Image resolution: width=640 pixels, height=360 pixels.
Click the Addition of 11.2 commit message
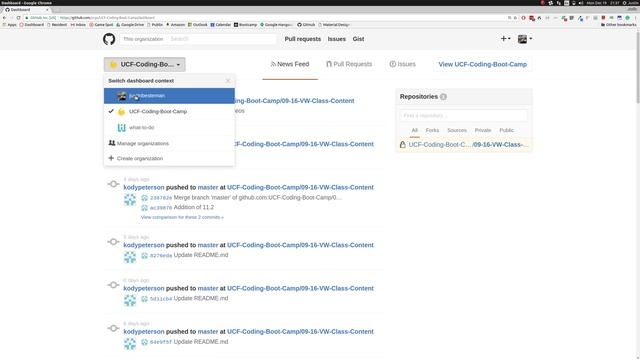click(x=193, y=207)
